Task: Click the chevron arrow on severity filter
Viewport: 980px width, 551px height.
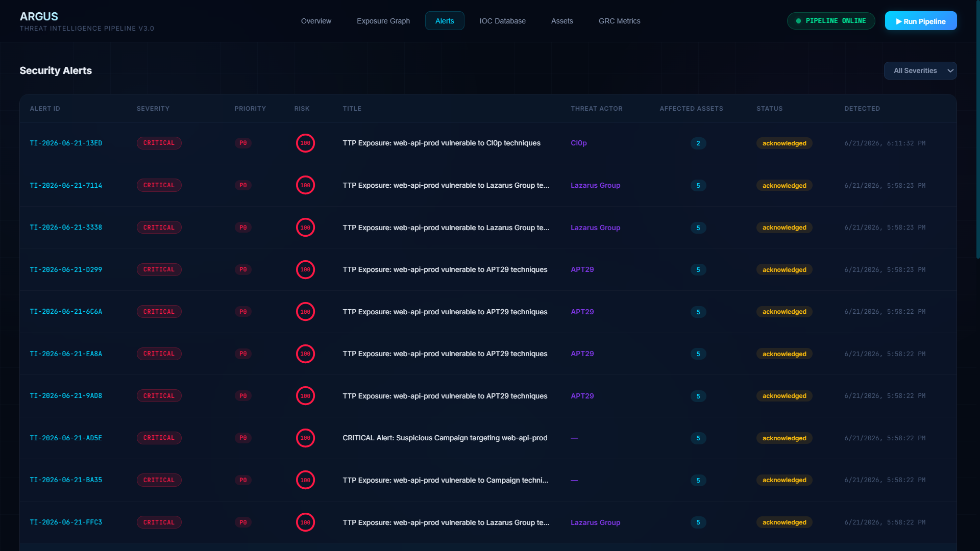Action: [x=950, y=71]
